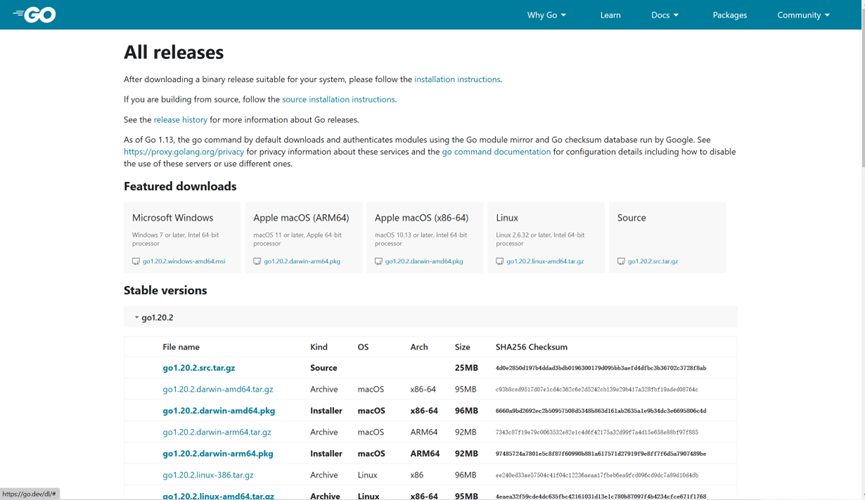Go to the Learn page
This screenshot has width=865, height=500.
pos(610,15)
